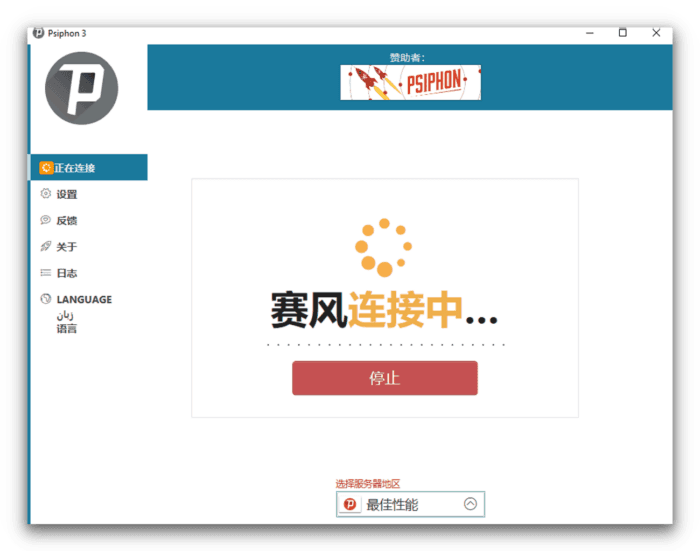Click the speech bubble icon beside 反馈
This screenshot has height=551, width=700.
[x=45, y=220]
